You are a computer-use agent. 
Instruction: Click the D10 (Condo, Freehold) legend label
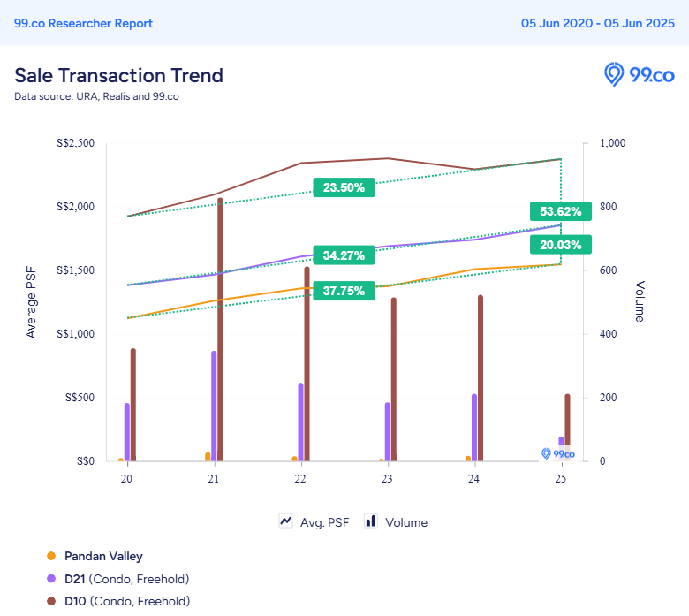click(127, 601)
